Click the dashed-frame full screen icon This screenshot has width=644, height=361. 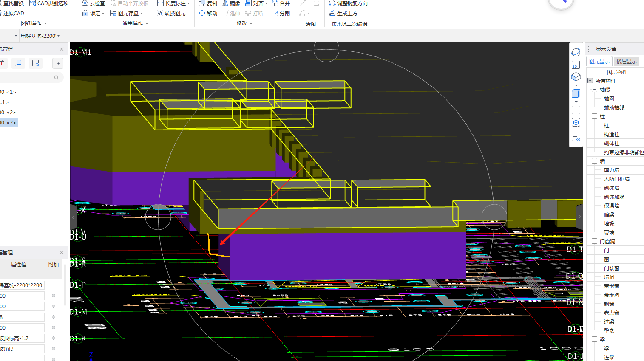576,110
